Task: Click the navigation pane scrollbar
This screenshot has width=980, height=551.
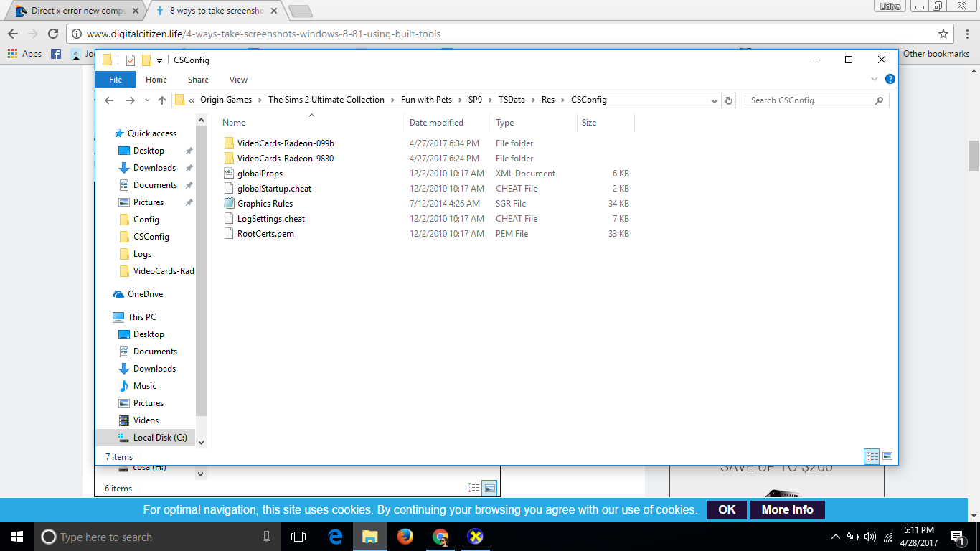Action: point(201,287)
